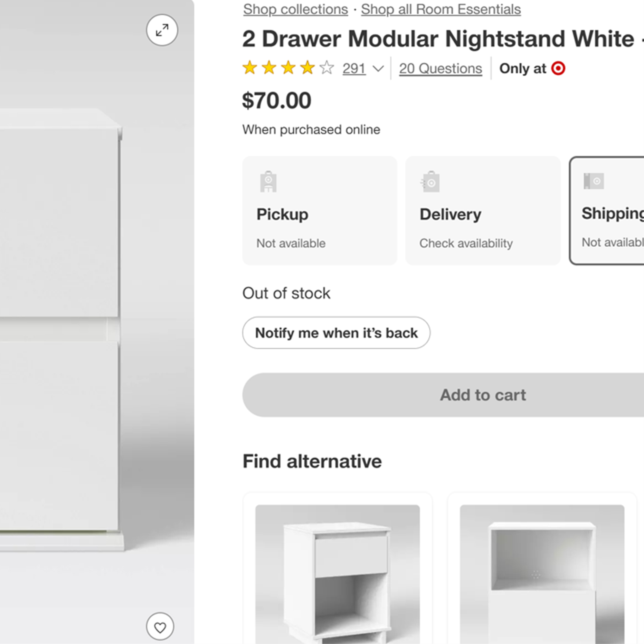Open the open-shelf nightstand alternative thumbnail
644x644 pixels.
click(542, 574)
